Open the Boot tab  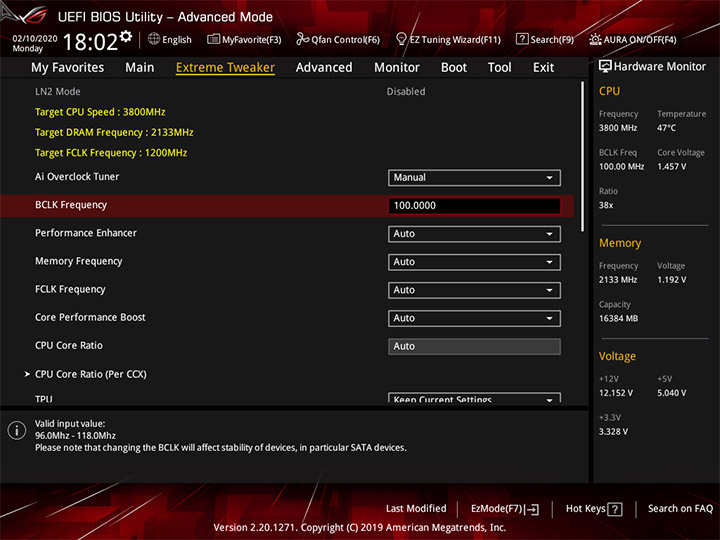point(454,68)
